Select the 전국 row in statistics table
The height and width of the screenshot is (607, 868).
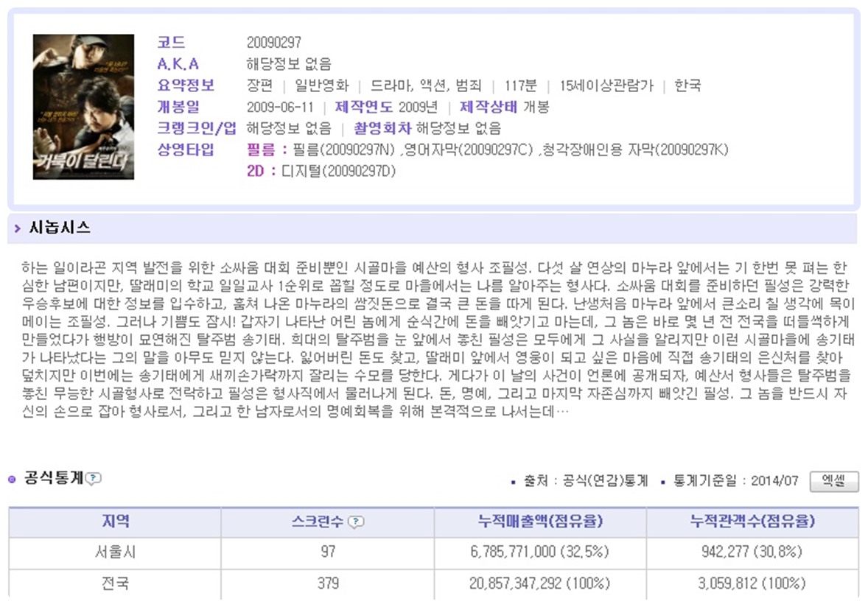(115, 583)
